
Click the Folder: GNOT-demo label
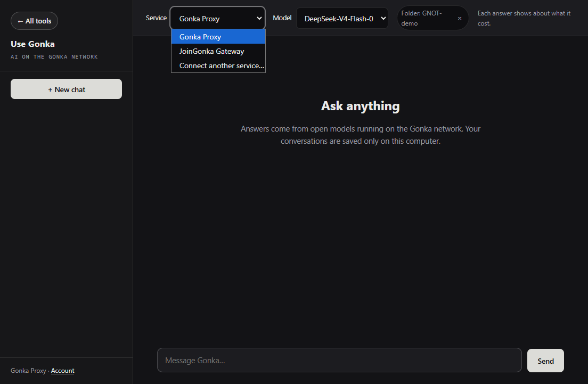point(421,18)
